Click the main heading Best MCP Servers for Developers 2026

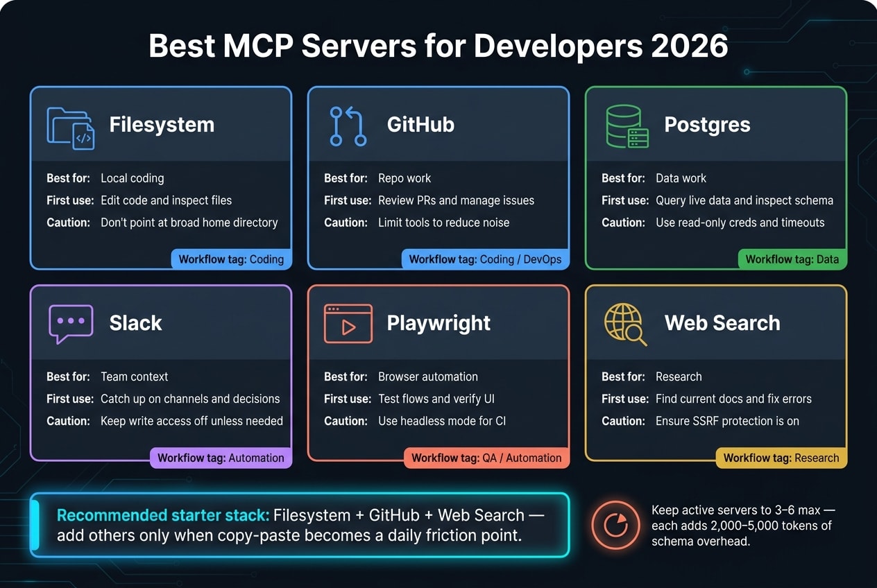pyautogui.click(x=438, y=47)
